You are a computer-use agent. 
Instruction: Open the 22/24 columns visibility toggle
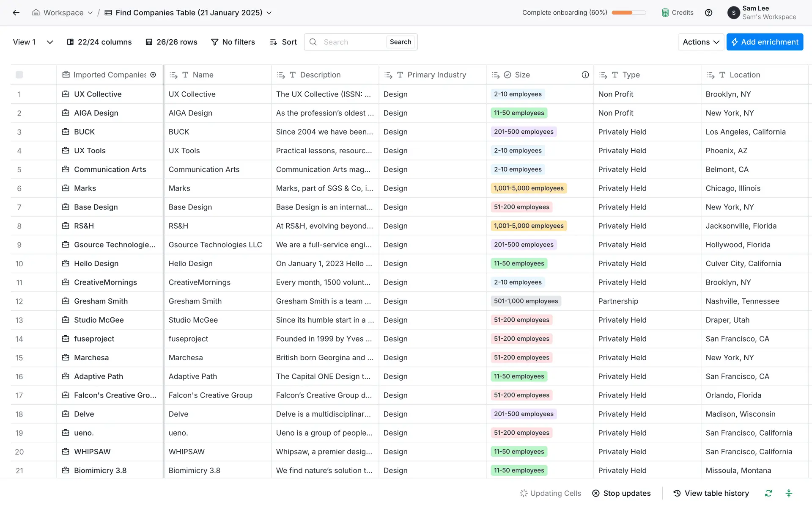point(99,42)
